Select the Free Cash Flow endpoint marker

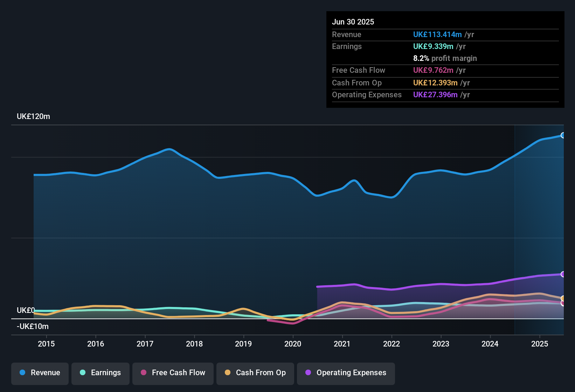click(x=563, y=303)
